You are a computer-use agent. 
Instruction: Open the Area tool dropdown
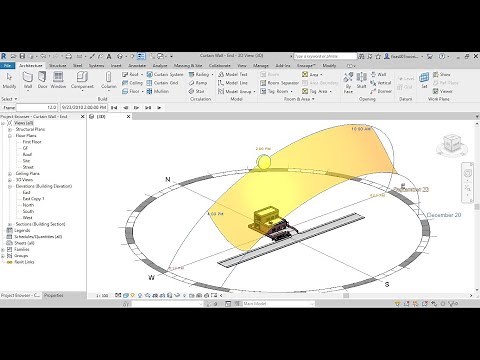click(321, 74)
